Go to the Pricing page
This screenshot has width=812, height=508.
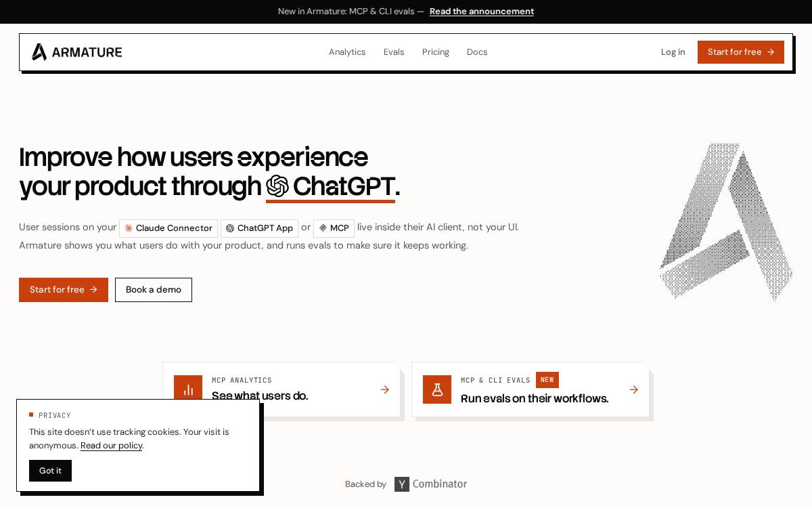[x=436, y=52]
